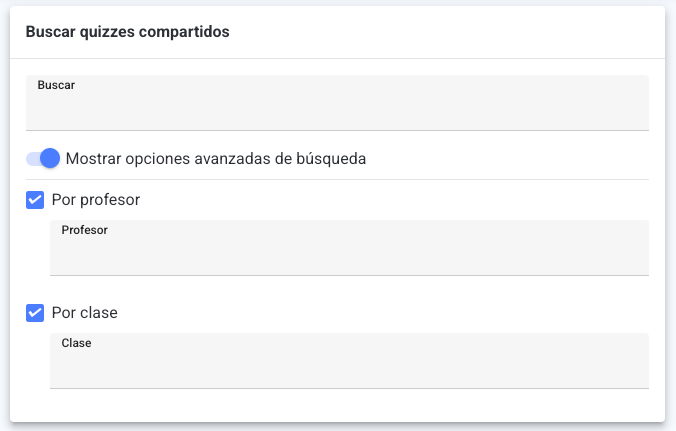Click the underline of the Buscar field
The width and height of the screenshot is (676, 431).
click(337, 130)
